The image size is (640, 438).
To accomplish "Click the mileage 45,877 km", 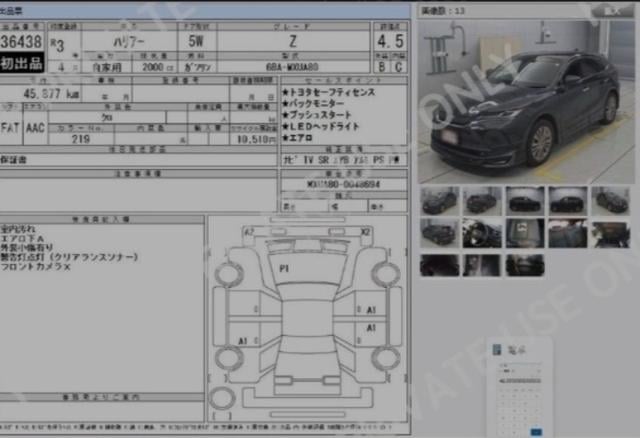I will point(51,94).
